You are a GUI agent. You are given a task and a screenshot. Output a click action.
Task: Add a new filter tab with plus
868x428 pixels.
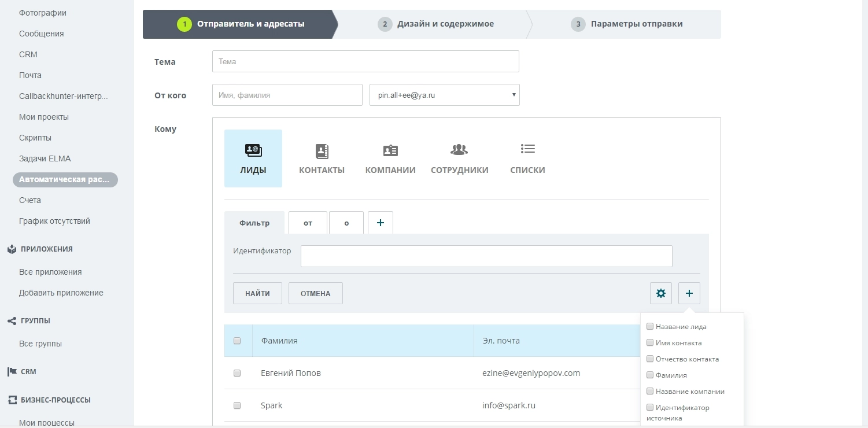point(380,223)
